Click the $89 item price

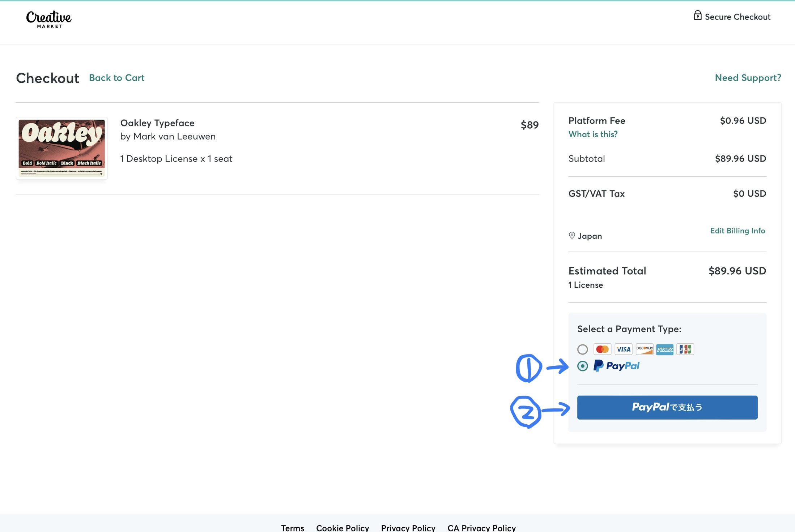pos(530,125)
